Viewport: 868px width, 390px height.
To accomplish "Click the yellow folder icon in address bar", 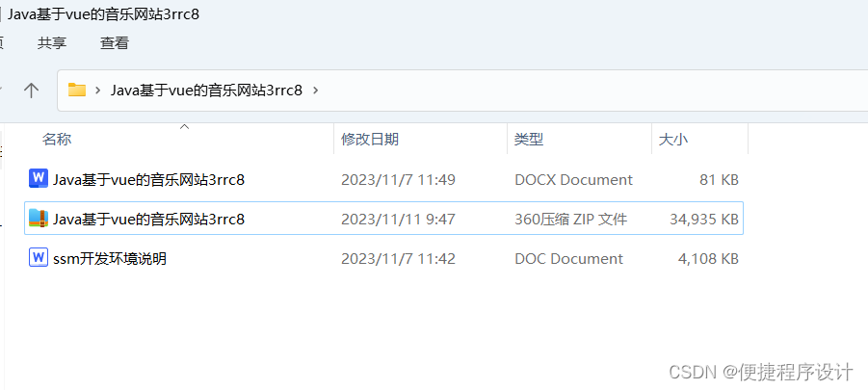I will click(77, 91).
